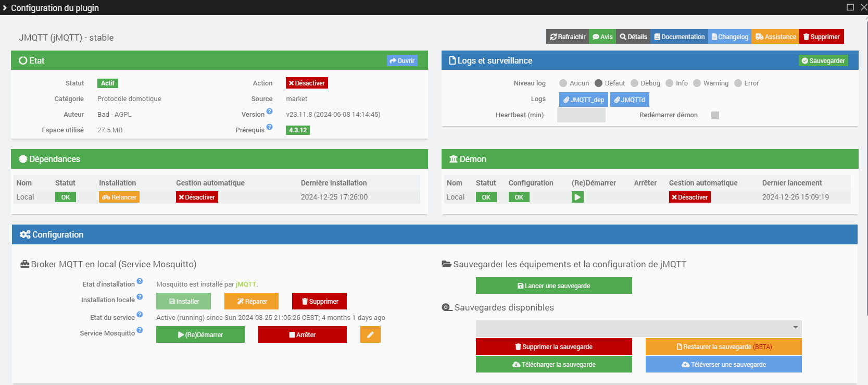This screenshot has width=868, height=385.
Task: Open the Avis reviews button
Action: pos(602,36)
